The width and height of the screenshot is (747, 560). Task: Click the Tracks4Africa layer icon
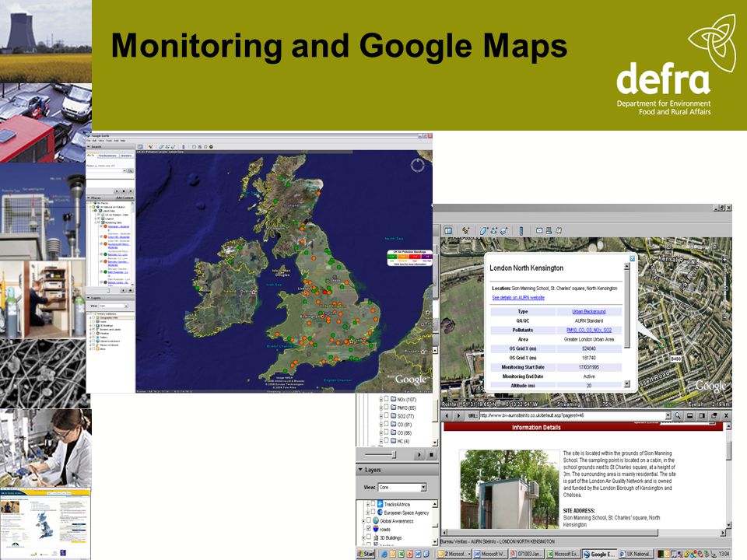pos(381,504)
